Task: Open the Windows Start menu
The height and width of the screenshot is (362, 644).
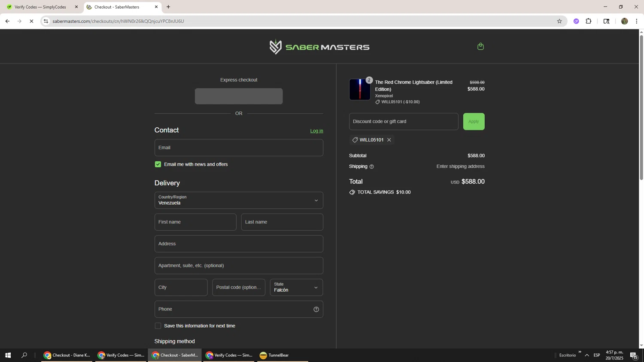Action: pyautogui.click(x=8, y=355)
